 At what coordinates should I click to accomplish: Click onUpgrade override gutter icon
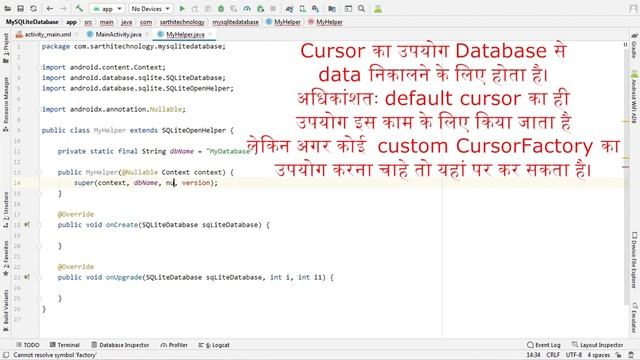[x=27, y=277]
